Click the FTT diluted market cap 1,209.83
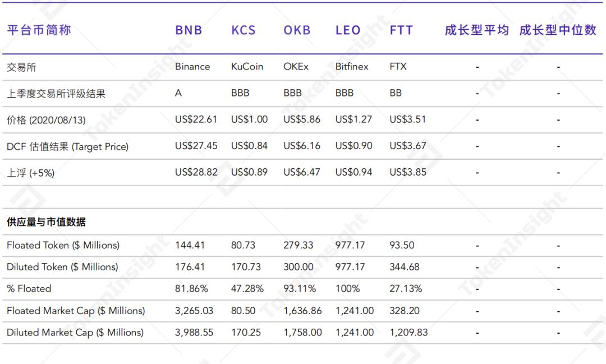 click(408, 333)
